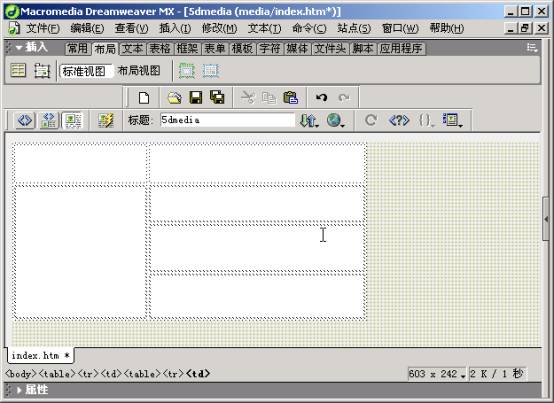This screenshot has width=554, height=403.
Task: Click the 标题 title input field
Action: coord(227,120)
